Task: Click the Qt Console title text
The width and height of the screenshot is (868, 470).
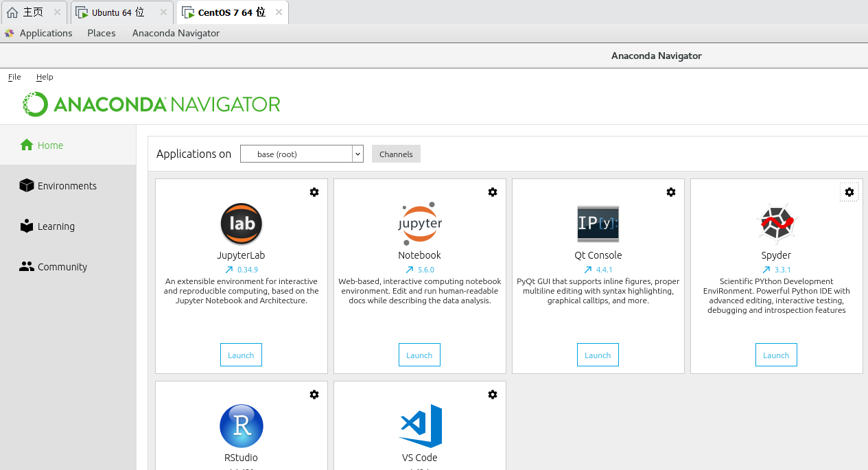Action: click(598, 255)
